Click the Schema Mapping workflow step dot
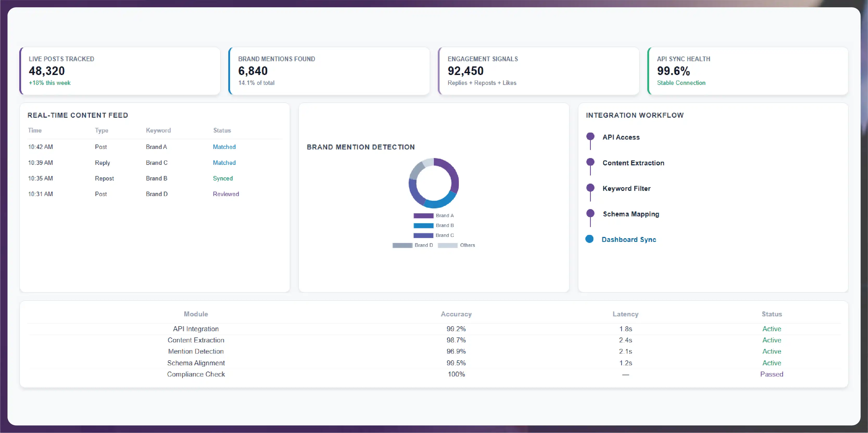Viewport: 868px width, 433px height. [590, 213]
